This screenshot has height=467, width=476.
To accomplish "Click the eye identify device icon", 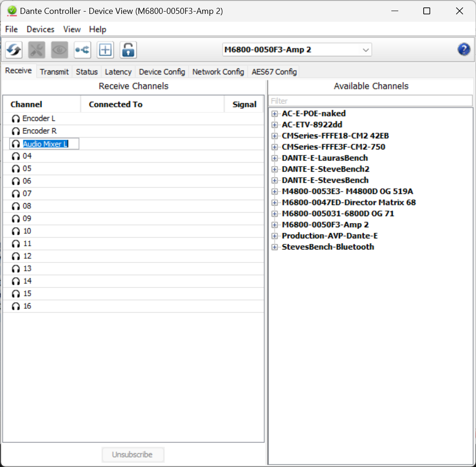I will pos(60,50).
